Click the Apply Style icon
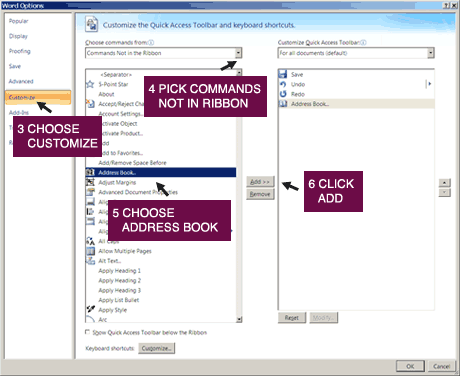 [x=90, y=309]
